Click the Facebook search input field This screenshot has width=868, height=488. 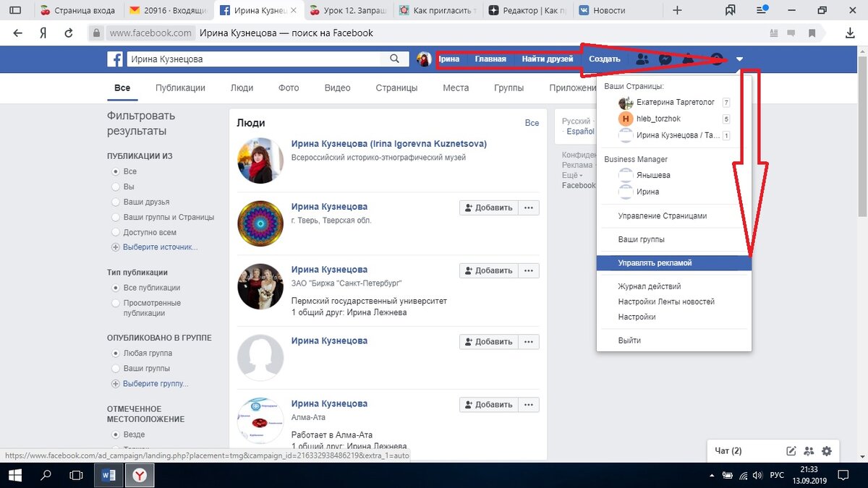point(255,59)
